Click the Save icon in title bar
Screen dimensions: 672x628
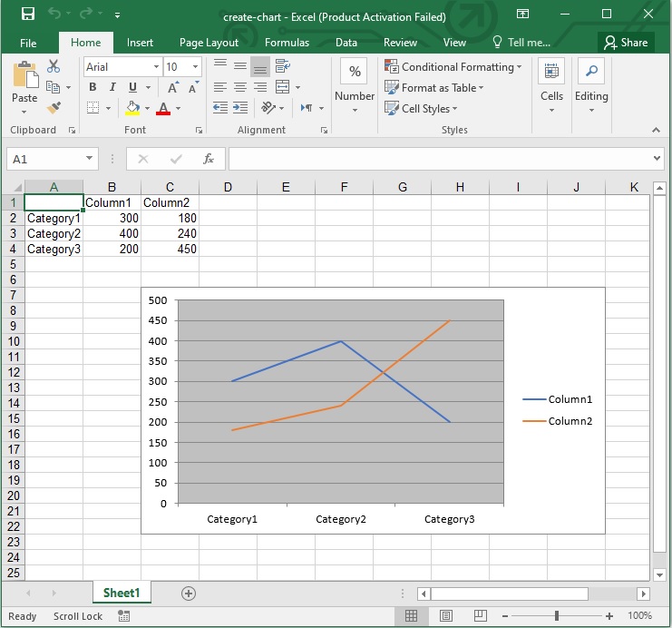[27, 15]
